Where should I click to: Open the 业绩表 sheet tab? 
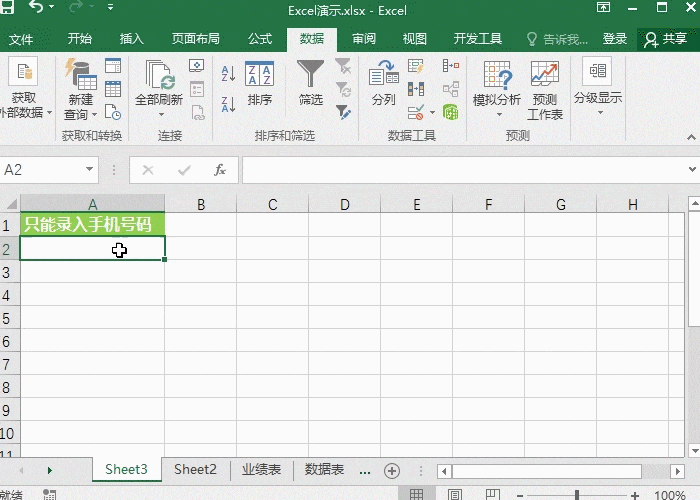pos(262,470)
